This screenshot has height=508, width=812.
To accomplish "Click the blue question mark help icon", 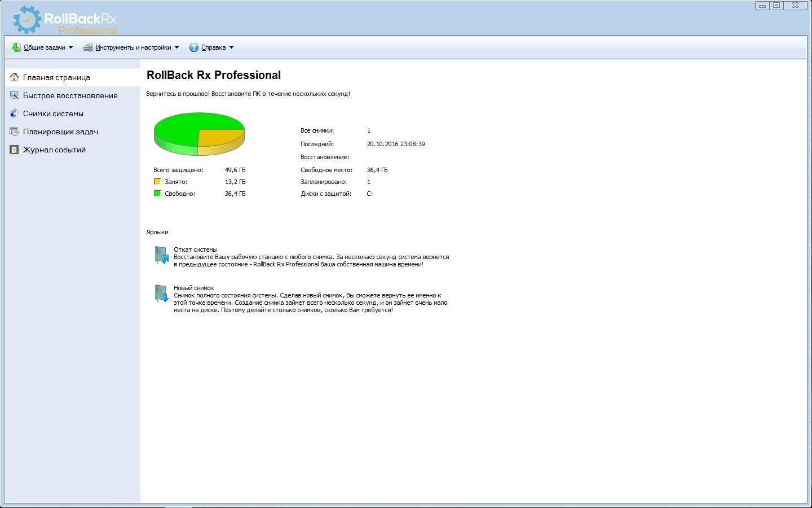I will click(194, 47).
